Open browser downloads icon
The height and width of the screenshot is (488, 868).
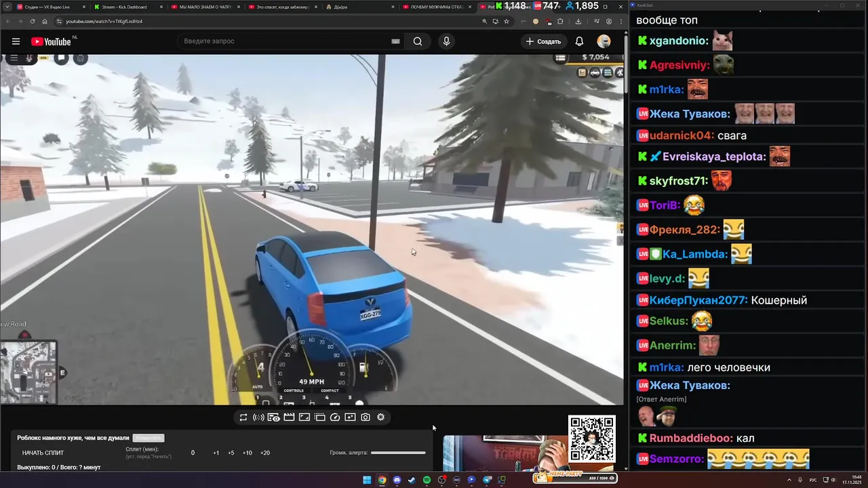click(x=578, y=21)
